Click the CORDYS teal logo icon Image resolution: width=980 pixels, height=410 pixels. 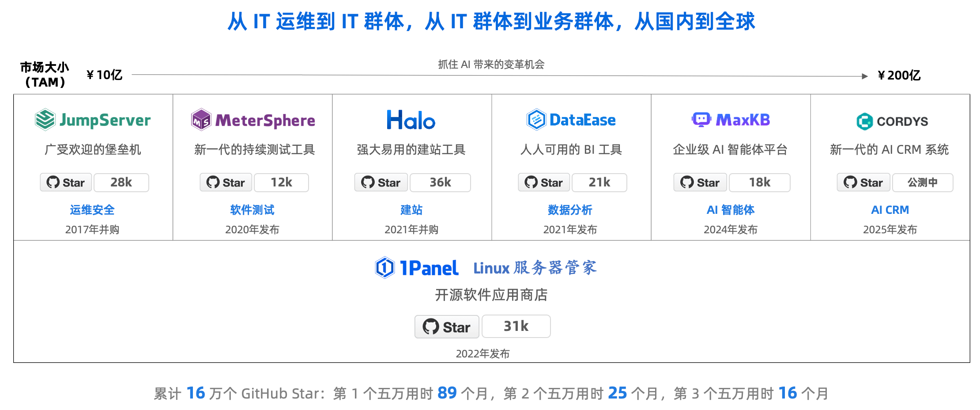point(864,121)
